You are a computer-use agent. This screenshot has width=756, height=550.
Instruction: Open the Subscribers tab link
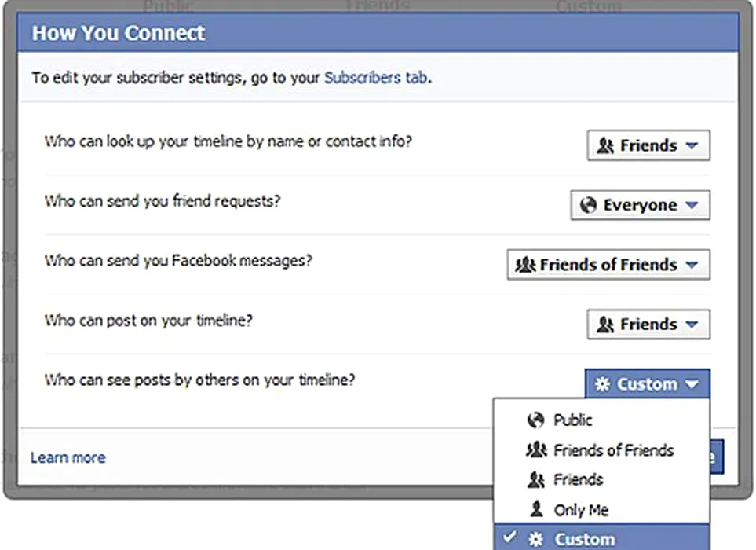[376, 77]
